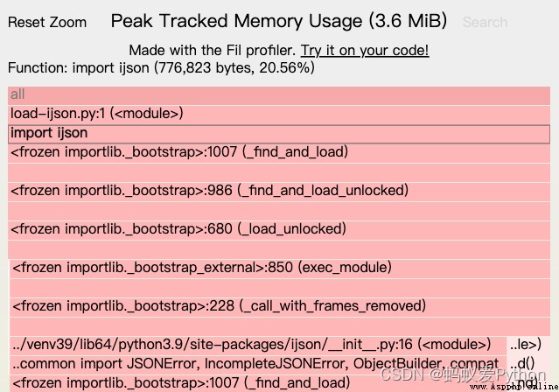Select the 'import ijson' flame frame

click(279, 134)
